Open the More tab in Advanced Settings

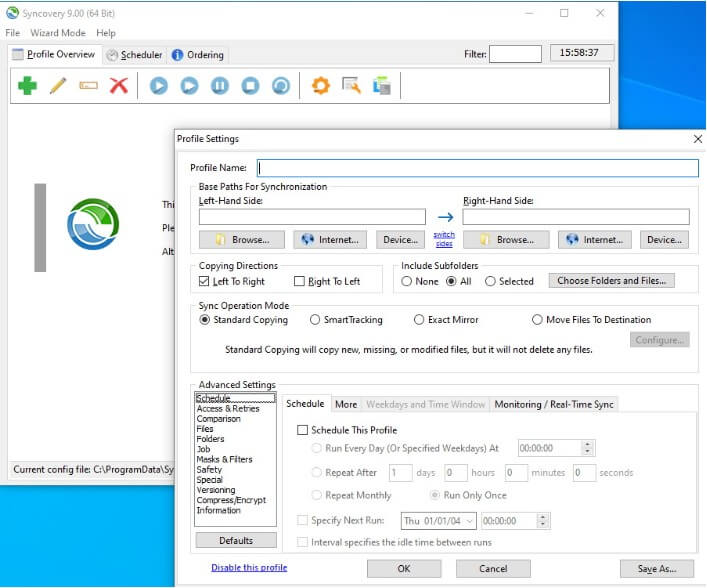point(346,404)
